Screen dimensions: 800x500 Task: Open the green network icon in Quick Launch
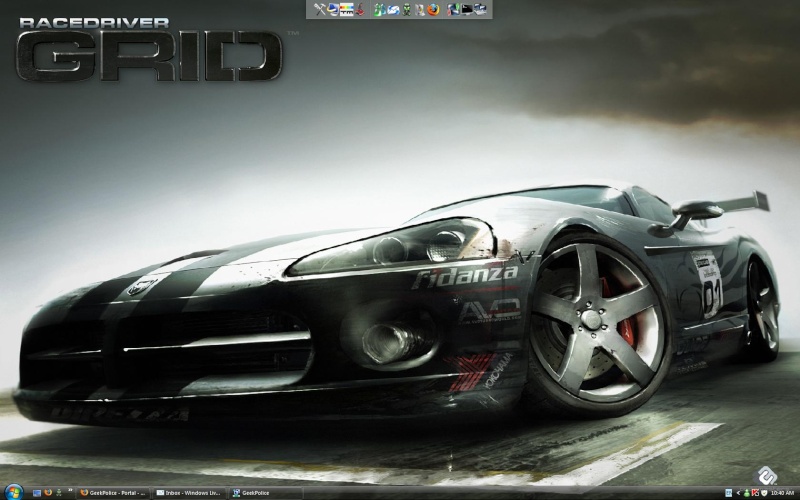(59, 492)
